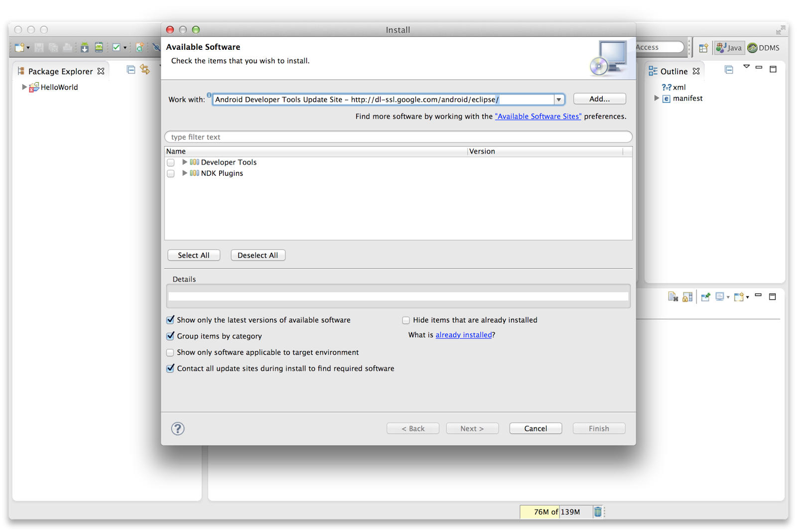
Task: Select the Package Explorer tab
Action: [60, 71]
